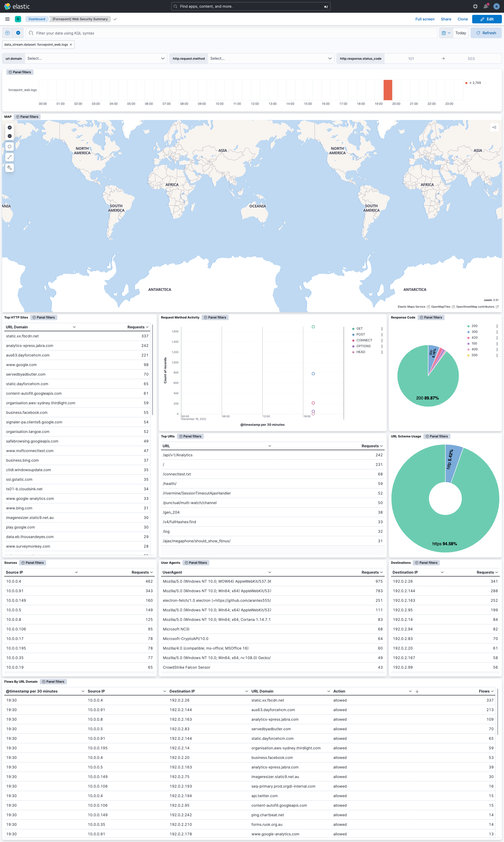The width and height of the screenshot is (504, 842).
Task: Refresh the dashboard data
Action: pos(486,33)
